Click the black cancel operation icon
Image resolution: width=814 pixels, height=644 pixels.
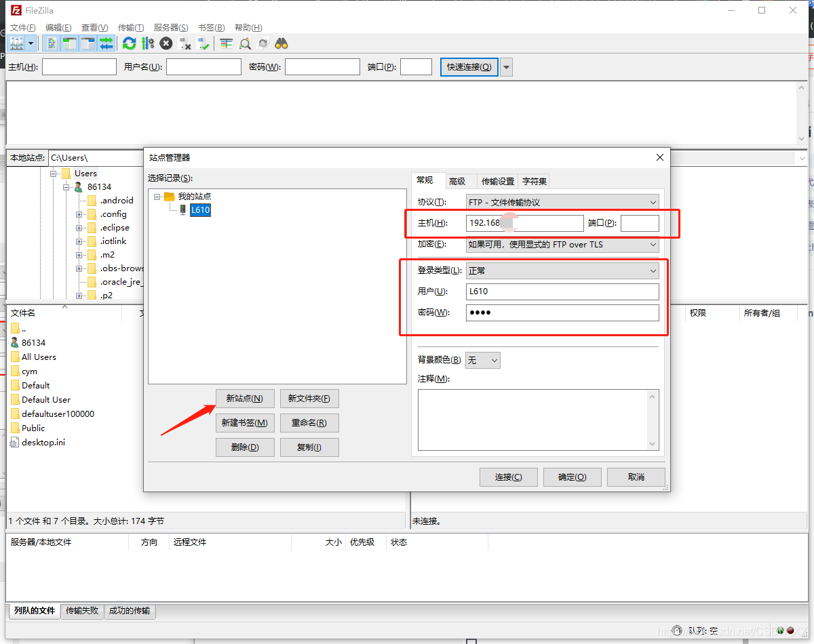[x=166, y=43]
